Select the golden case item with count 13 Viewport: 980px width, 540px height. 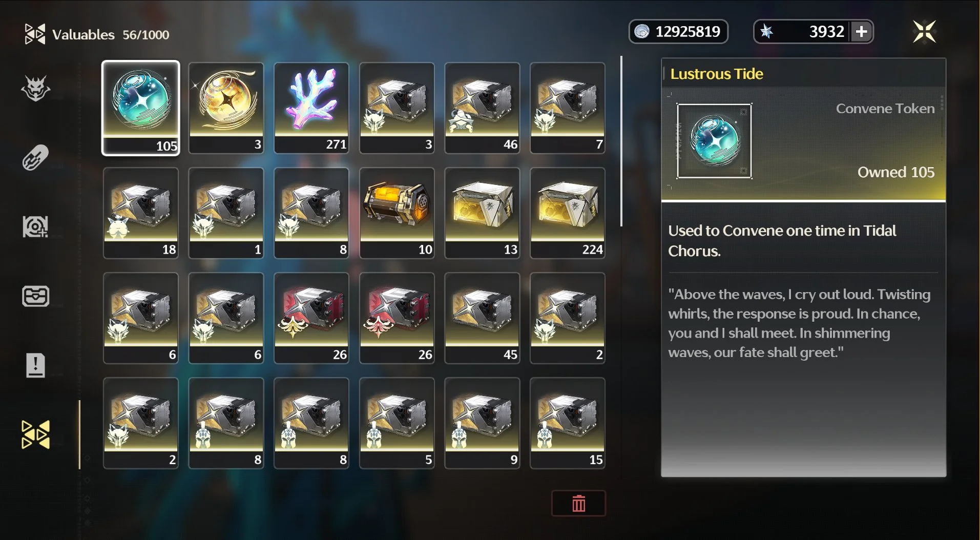[x=482, y=213]
